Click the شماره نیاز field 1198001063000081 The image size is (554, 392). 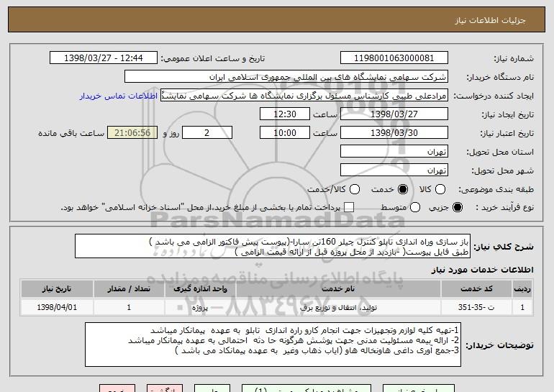tap(394, 58)
